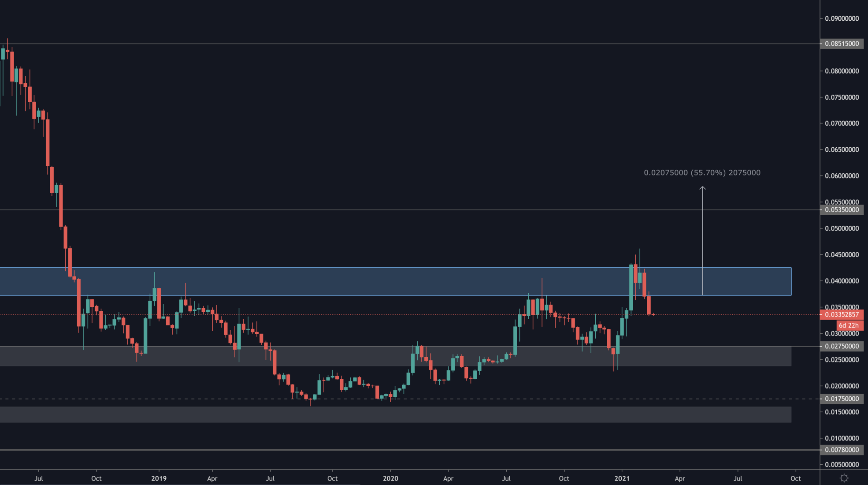Viewport: 868px width, 485px height.
Task: Open chart settings gear icon
Action: 844,478
